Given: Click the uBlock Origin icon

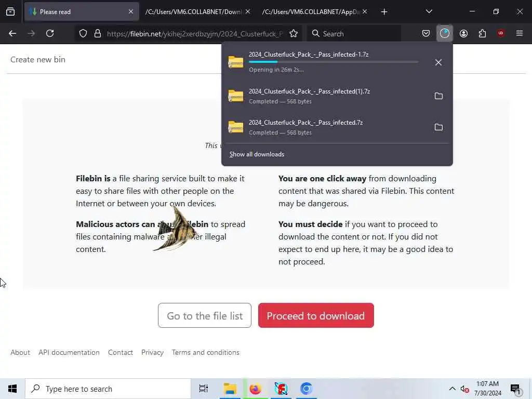Looking at the screenshot, I should tap(501, 34).
